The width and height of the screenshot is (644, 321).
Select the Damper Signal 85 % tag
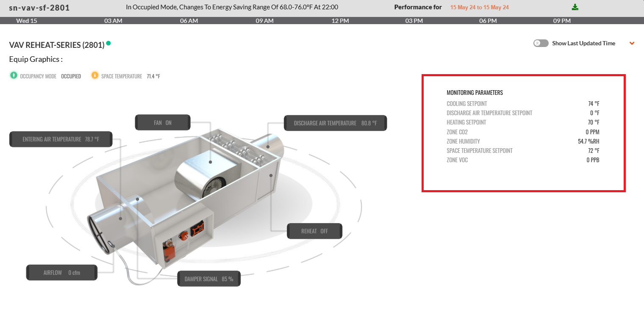click(209, 279)
